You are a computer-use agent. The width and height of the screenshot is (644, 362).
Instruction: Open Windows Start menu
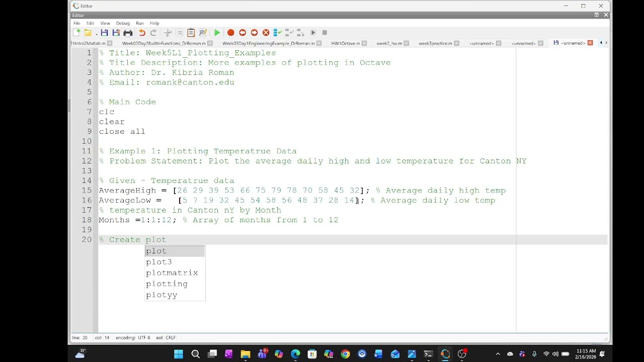pyautogui.click(x=179, y=354)
